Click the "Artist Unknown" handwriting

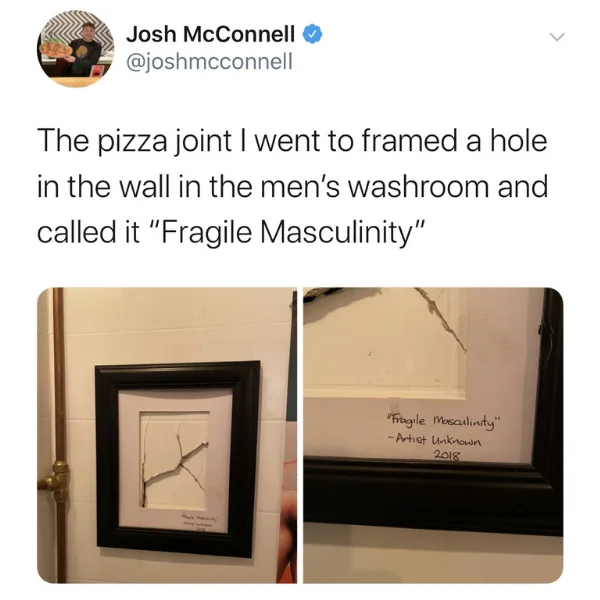(x=435, y=440)
